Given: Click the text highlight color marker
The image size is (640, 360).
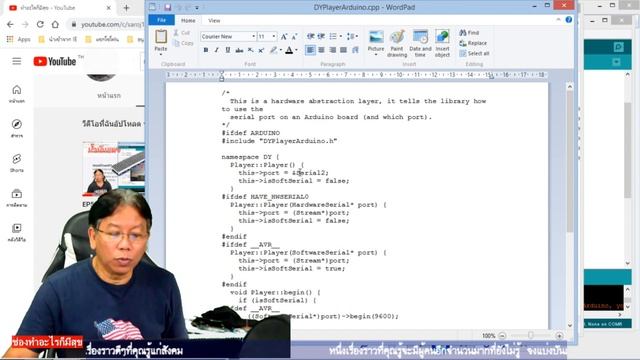Looking at the screenshot, I should tap(273, 50).
